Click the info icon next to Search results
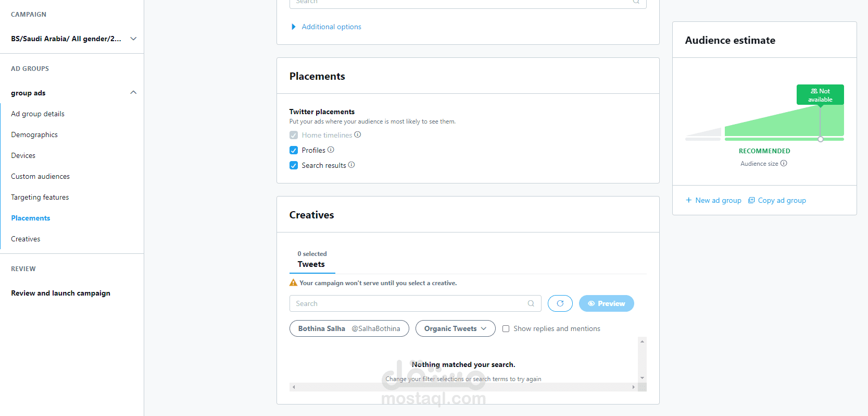 tap(351, 165)
